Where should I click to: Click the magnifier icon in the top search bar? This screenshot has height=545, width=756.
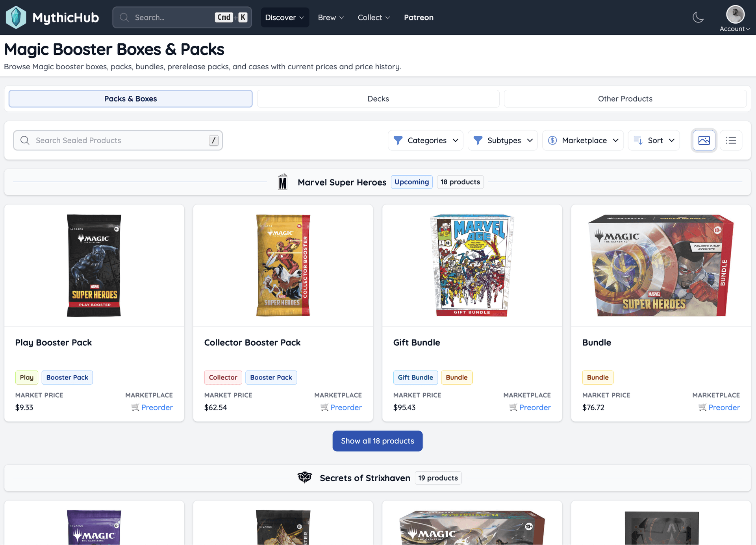coord(124,17)
